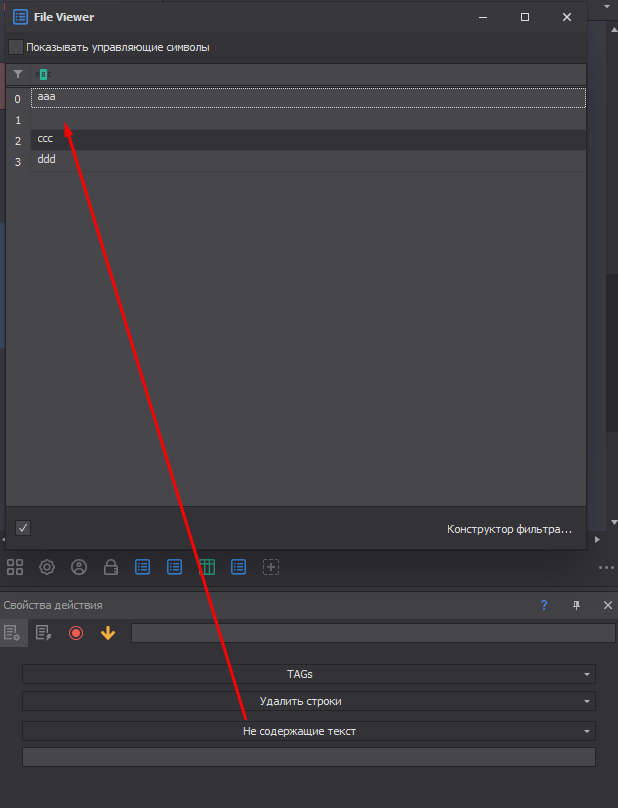
Task: Close the File Viewer window
Action: pyautogui.click(x=567, y=17)
